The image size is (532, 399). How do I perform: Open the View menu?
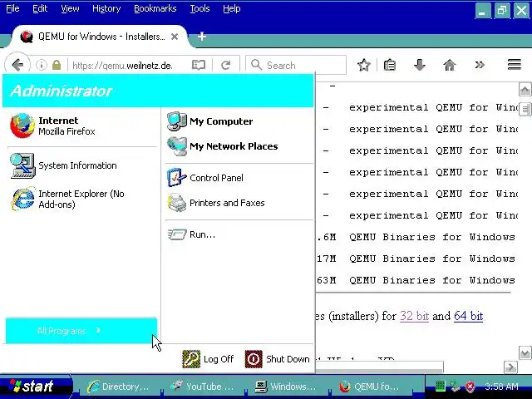point(70,8)
